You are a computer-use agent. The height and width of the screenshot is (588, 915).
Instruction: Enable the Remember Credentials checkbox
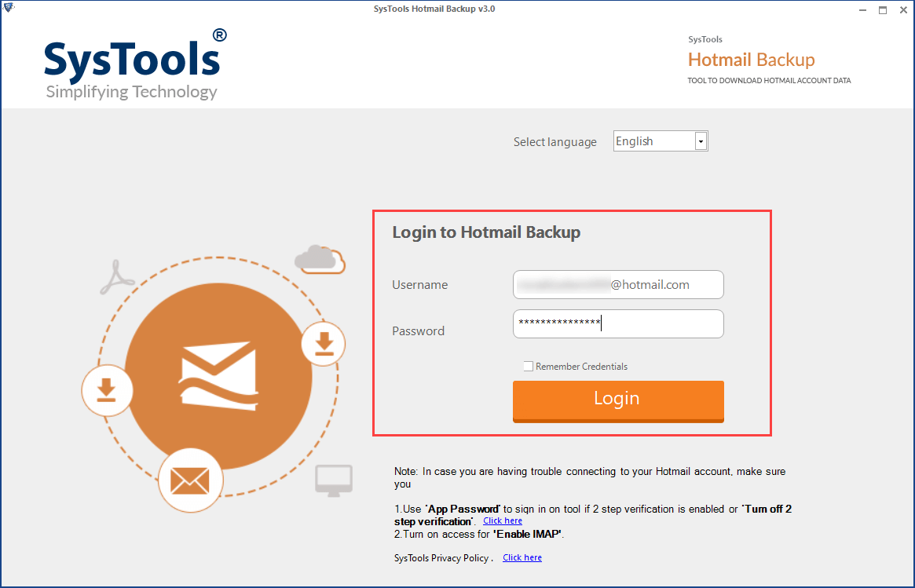click(x=528, y=366)
